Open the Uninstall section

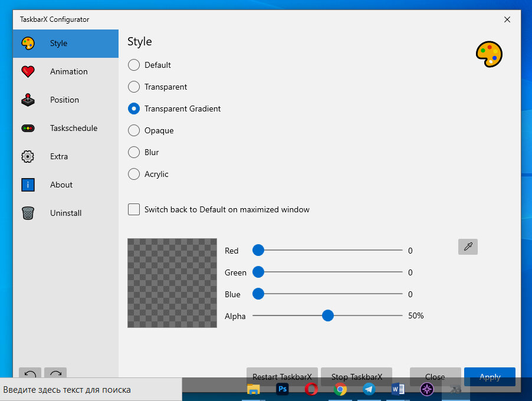pyautogui.click(x=66, y=213)
